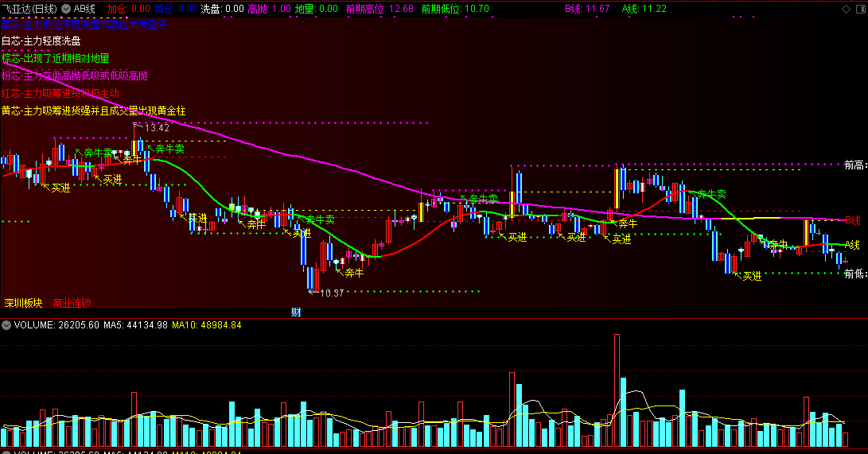Click the MA10: 48984.84 readout
Image resolution: width=868 pixels, height=454 pixels.
point(207,325)
